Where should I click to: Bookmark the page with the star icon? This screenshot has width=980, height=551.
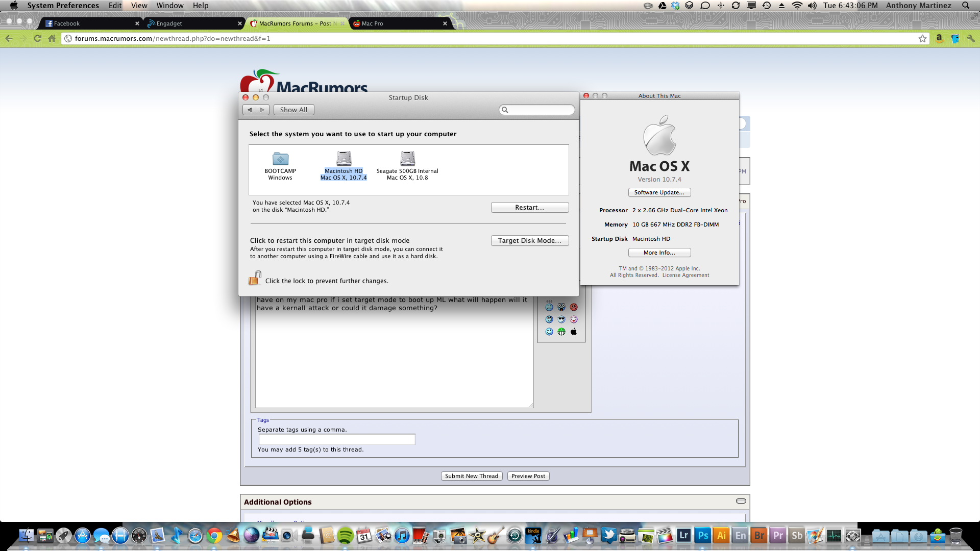tap(922, 38)
